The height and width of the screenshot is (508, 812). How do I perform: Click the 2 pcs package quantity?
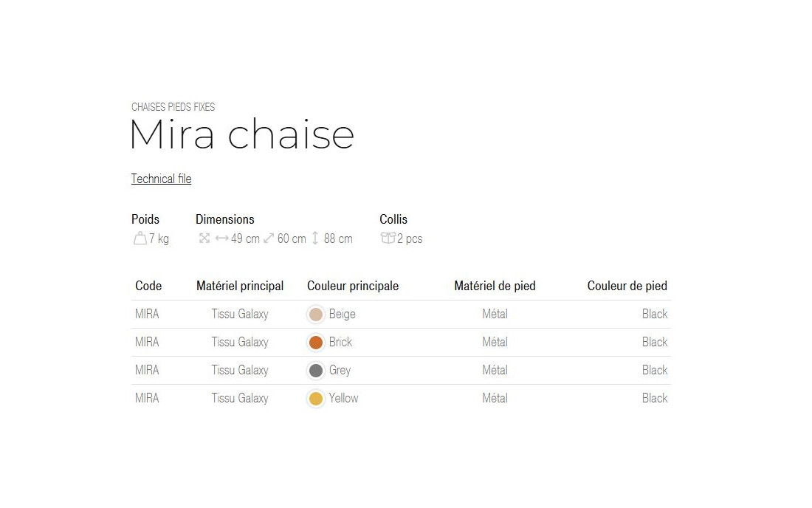click(410, 238)
